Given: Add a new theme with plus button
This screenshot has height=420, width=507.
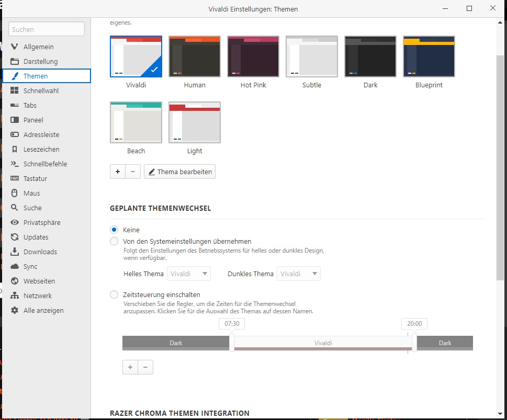Looking at the screenshot, I should [118, 172].
